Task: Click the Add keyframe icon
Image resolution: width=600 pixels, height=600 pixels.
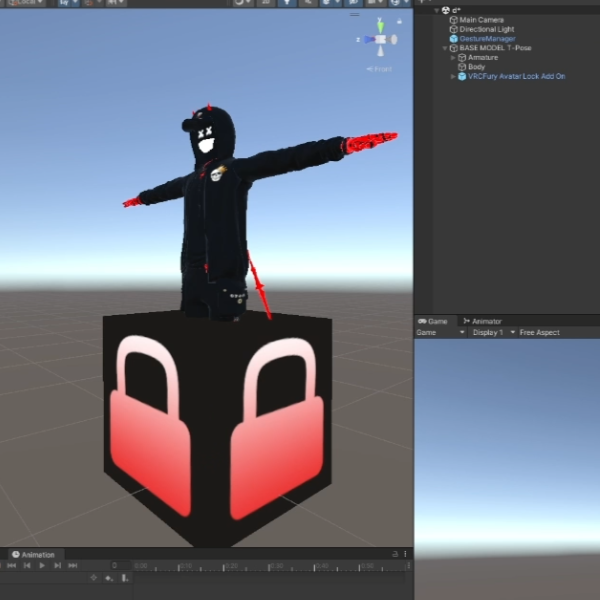Action: [109, 578]
